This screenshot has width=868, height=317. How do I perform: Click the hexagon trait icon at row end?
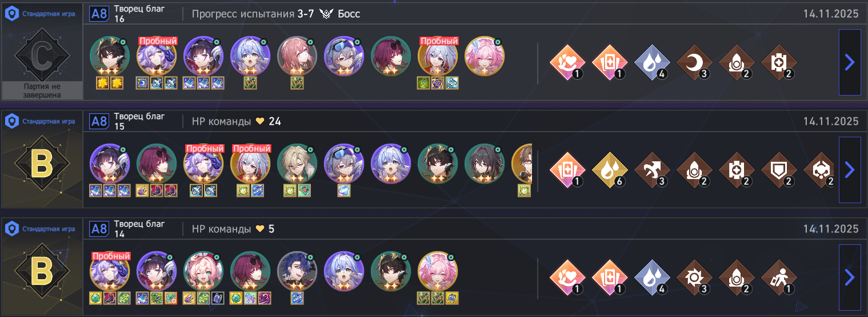click(x=819, y=169)
